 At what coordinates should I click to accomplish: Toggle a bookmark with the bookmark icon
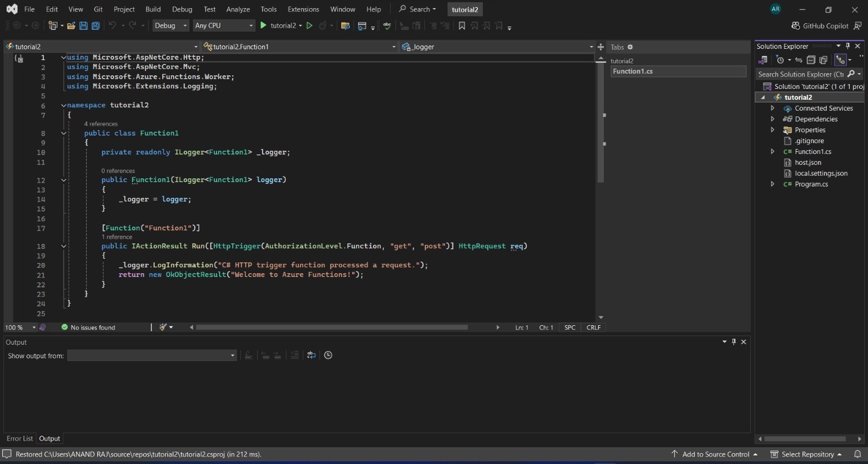pos(462,25)
